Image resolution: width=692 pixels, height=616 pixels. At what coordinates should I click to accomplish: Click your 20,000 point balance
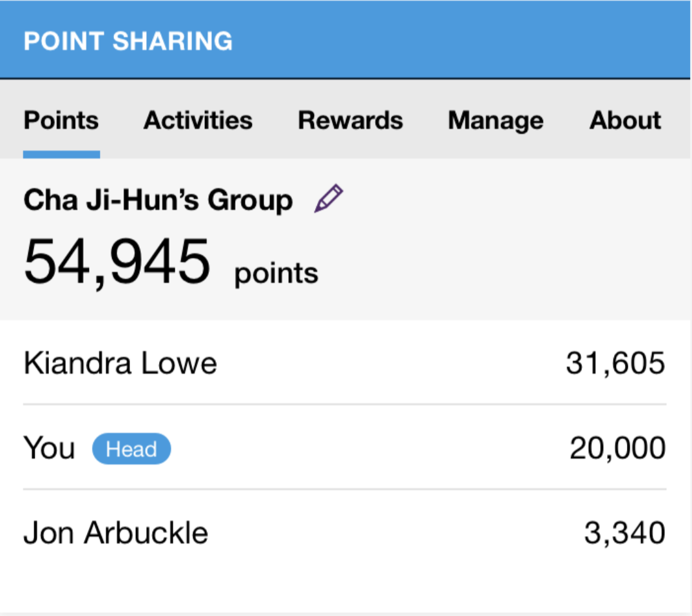617,448
